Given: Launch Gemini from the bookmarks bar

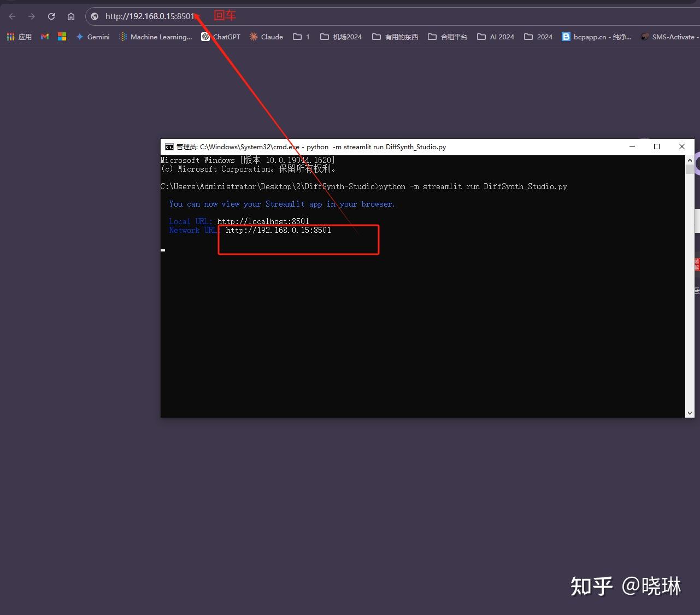Looking at the screenshot, I should click(92, 37).
